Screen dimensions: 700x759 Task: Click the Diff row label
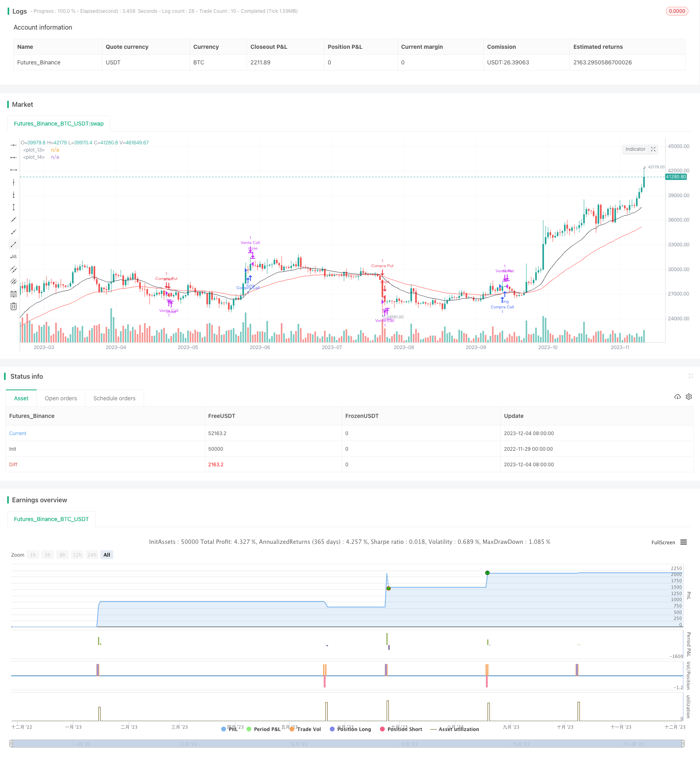13,465
